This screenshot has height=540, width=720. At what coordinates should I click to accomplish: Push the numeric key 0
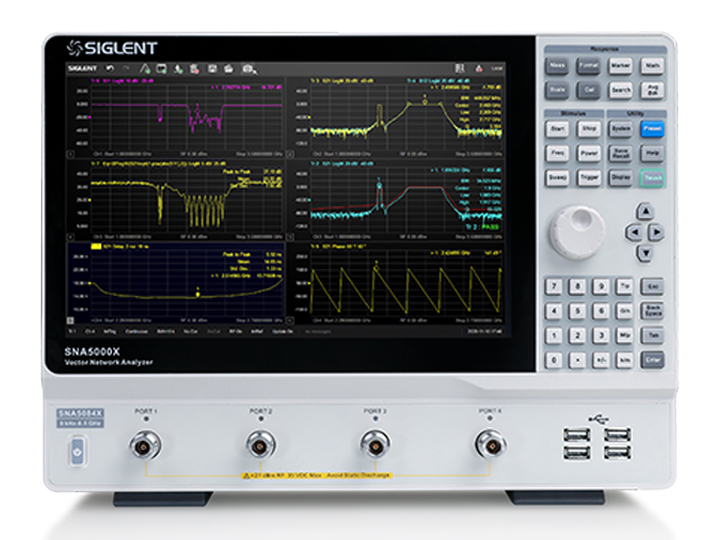pos(554,360)
